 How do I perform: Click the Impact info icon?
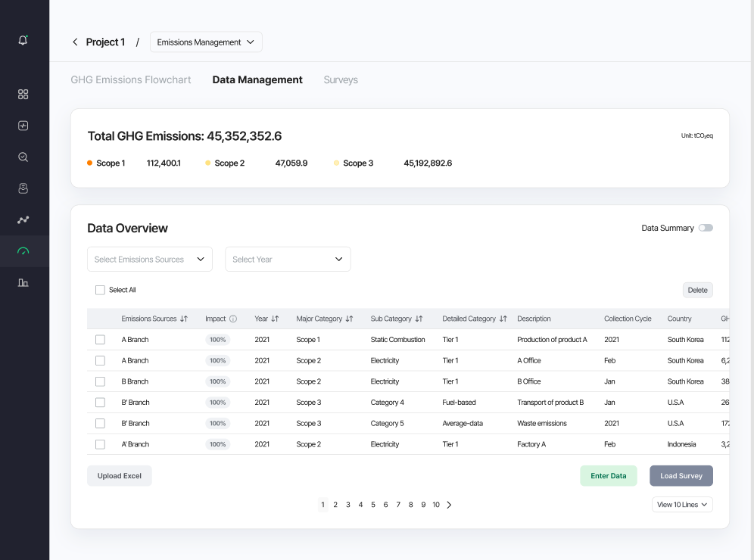(233, 319)
